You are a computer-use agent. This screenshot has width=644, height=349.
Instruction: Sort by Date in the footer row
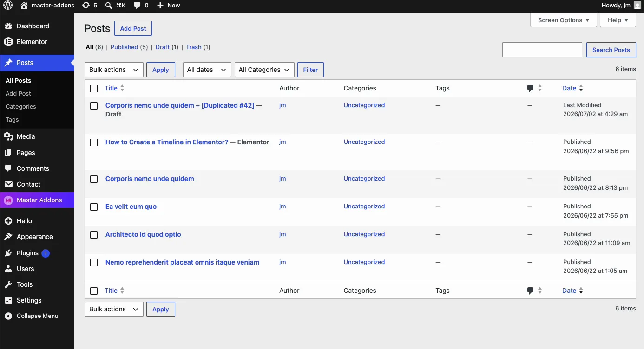point(572,291)
